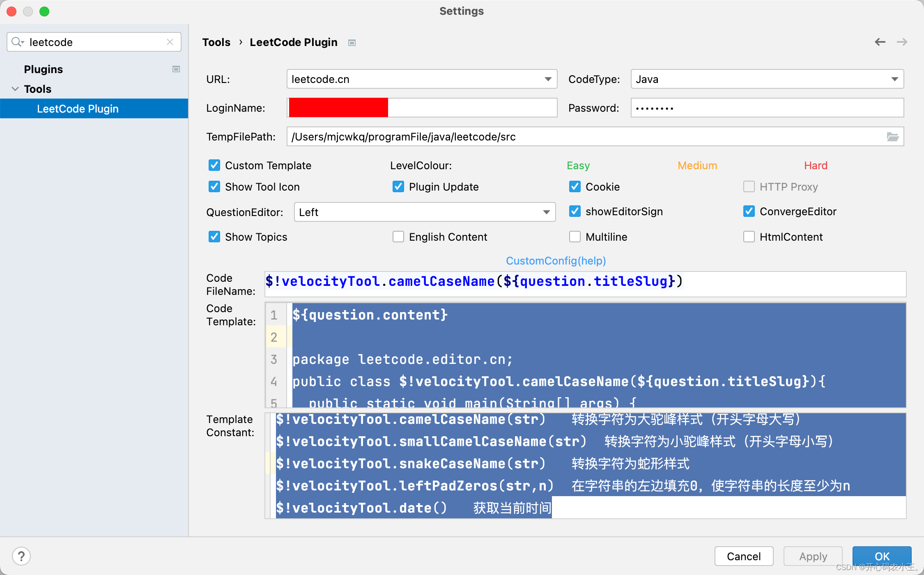
Task: Open the CustomConfig(help) link
Action: 556,260
